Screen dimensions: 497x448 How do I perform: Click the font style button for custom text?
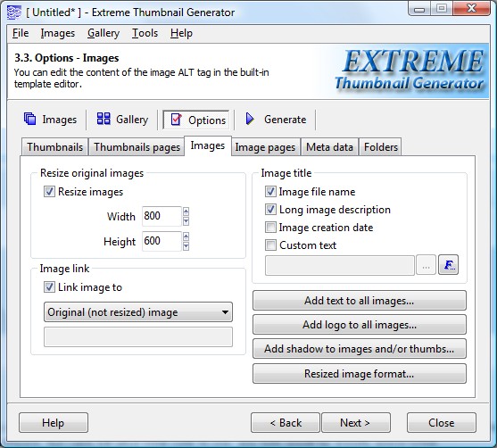(x=448, y=265)
